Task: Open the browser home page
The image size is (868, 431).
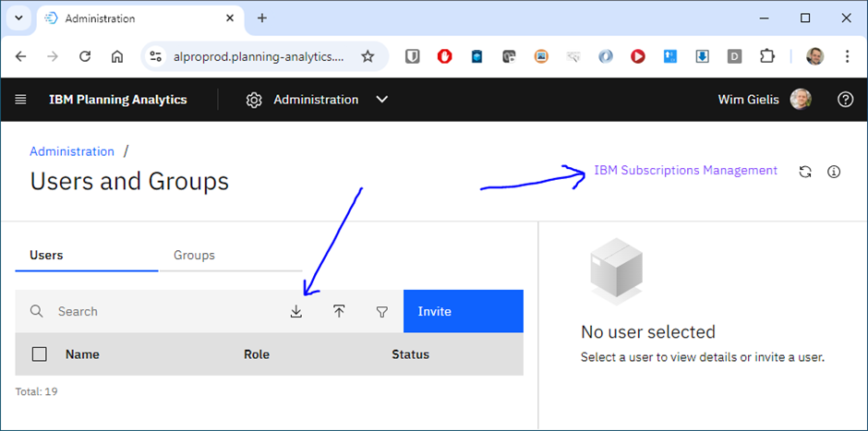Action: [116, 56]
